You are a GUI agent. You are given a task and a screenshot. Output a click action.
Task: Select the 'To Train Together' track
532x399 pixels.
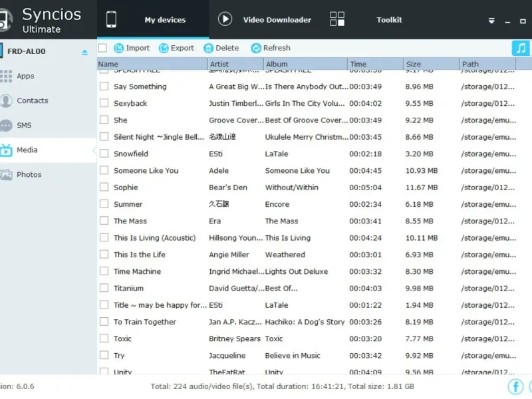click(145, 322)
